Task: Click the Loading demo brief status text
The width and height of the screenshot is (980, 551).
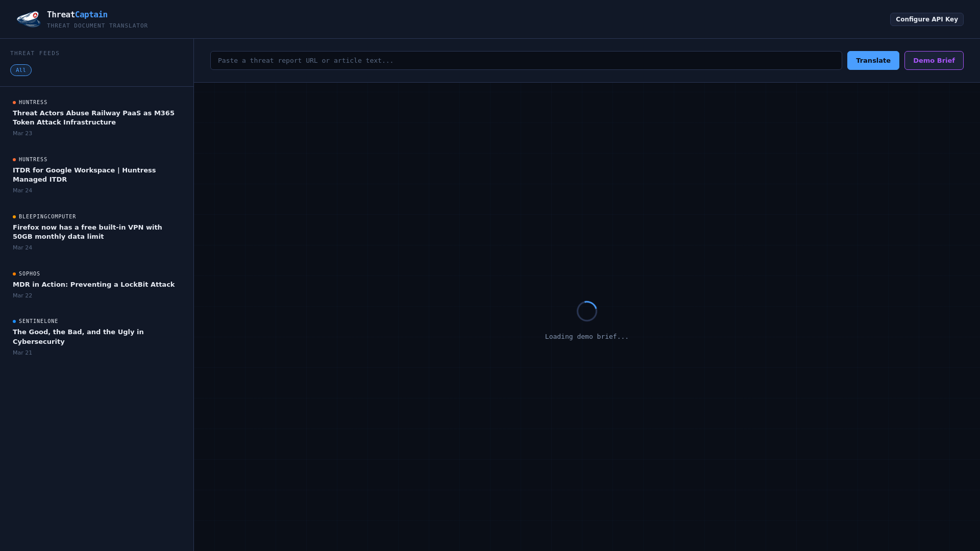Action: (x=586, y=337)
